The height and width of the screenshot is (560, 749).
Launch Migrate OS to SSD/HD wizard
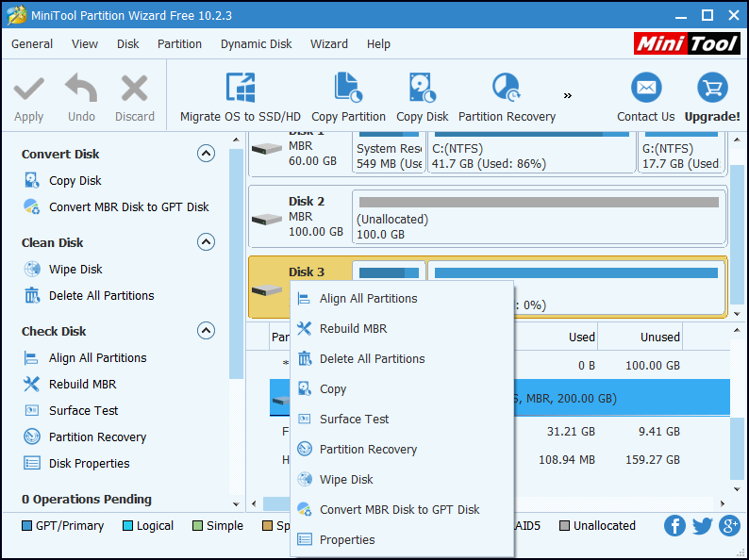pos(241,98)
